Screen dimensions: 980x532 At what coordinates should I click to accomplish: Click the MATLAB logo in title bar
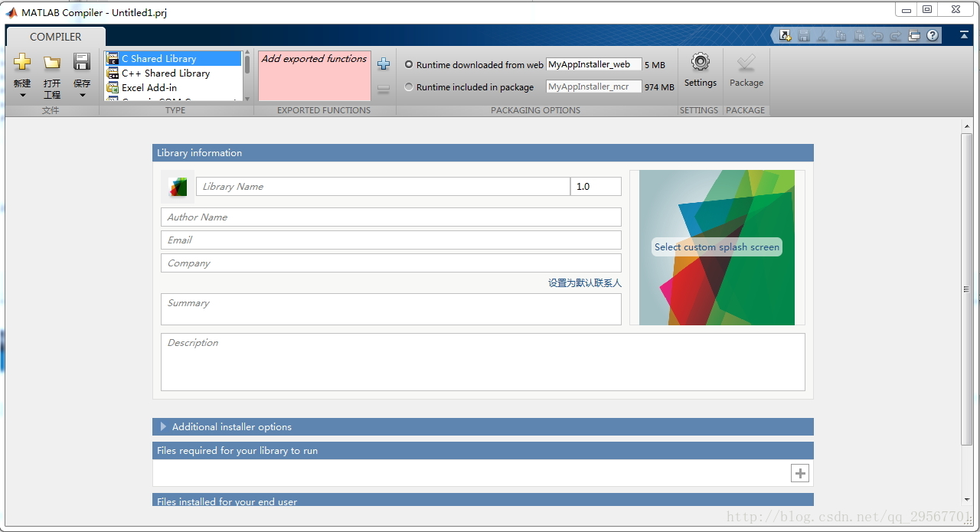tap(11, 13)
